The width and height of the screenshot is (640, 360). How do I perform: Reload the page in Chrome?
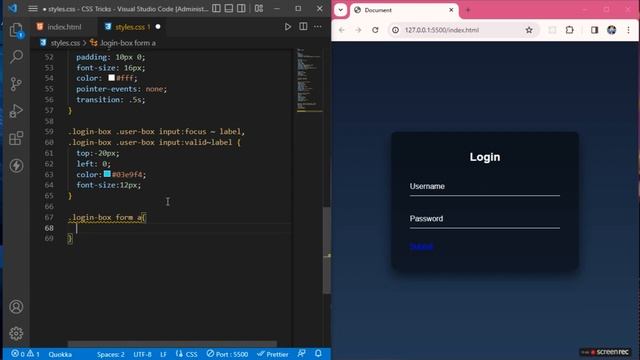[375, 30]
